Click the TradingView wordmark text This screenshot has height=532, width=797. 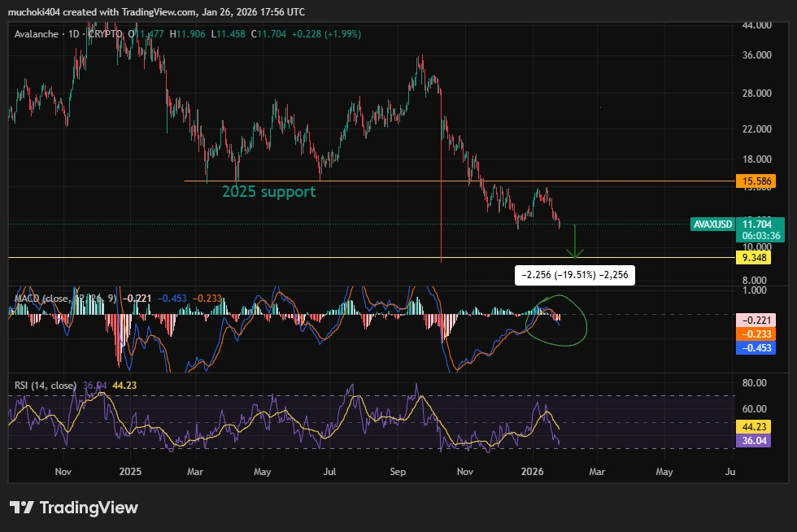(x=89, y=508)
